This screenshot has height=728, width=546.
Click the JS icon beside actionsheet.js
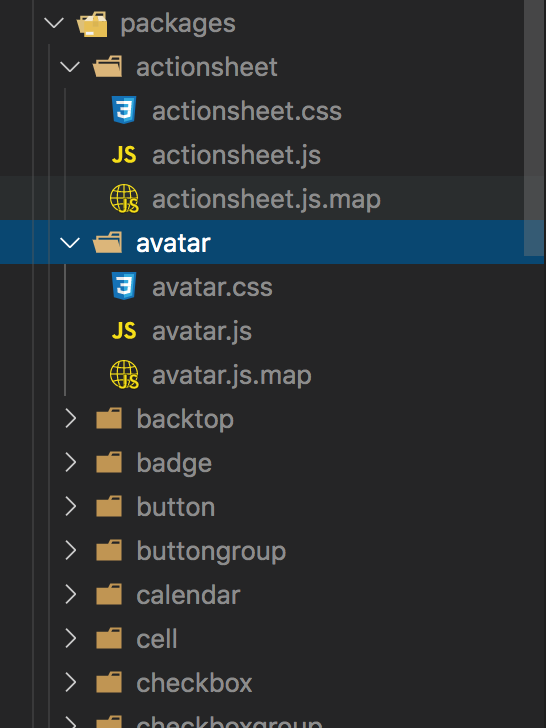124,155
